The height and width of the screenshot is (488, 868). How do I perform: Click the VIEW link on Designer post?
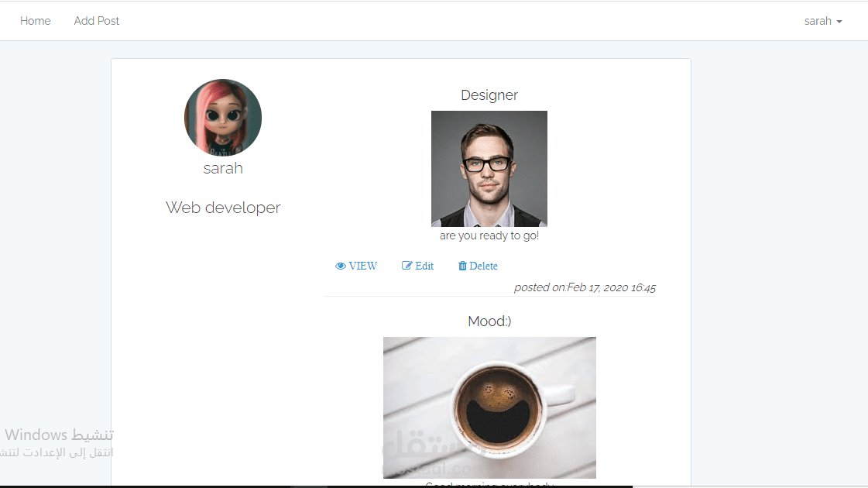pos(362,266)
